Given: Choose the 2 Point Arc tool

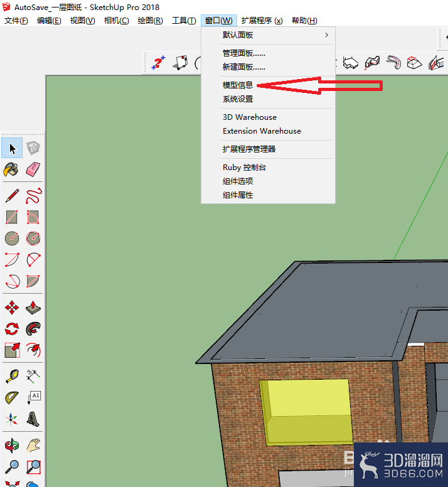Looking at the screenshot, I should coord(33,259).
